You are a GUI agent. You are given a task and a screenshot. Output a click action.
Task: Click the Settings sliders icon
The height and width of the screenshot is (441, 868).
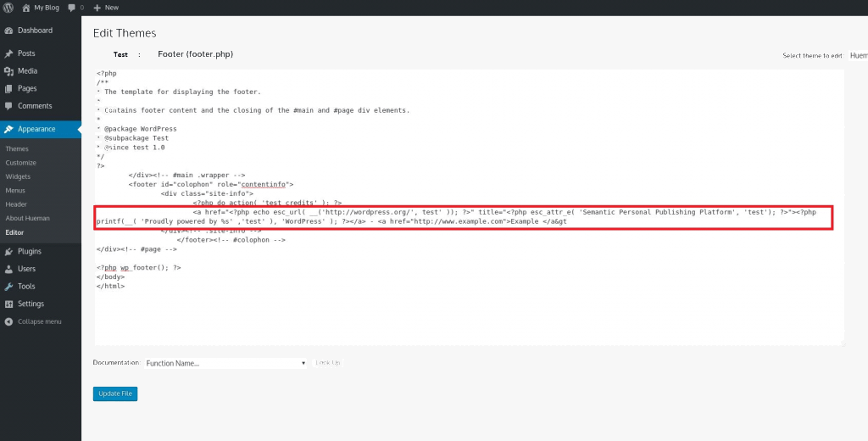8,304
